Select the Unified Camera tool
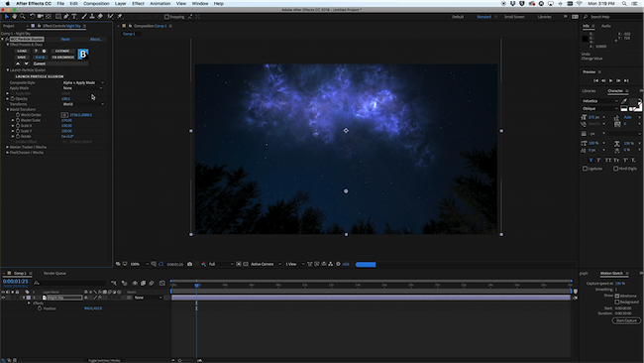 pos(41,17)
